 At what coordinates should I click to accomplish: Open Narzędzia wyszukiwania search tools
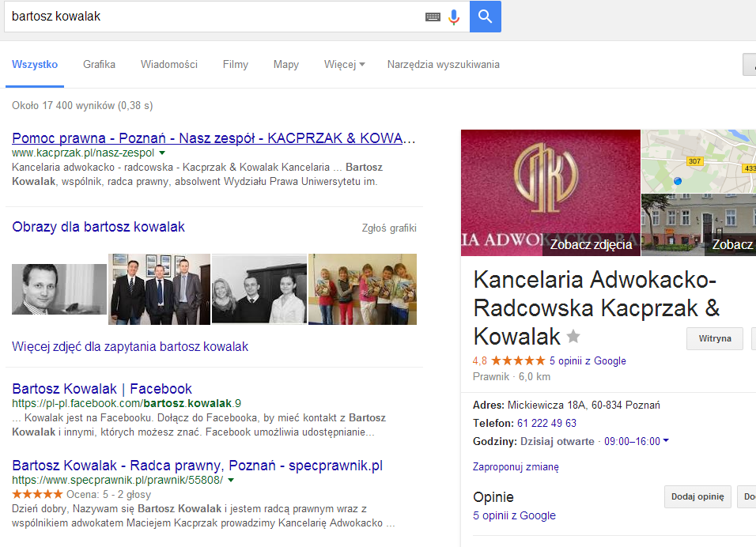coord(443,65)
